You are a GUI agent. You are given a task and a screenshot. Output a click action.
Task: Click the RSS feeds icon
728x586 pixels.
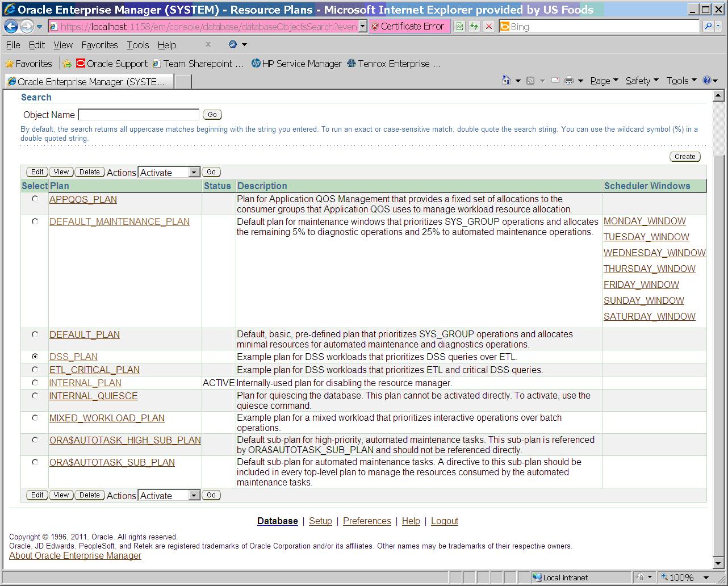tap(530, 81)
